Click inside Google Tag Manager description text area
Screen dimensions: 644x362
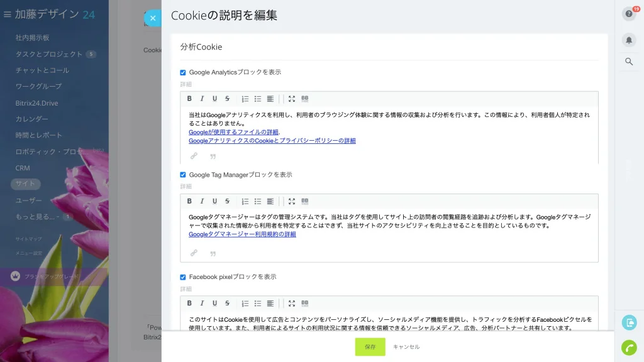click(389, 226)
